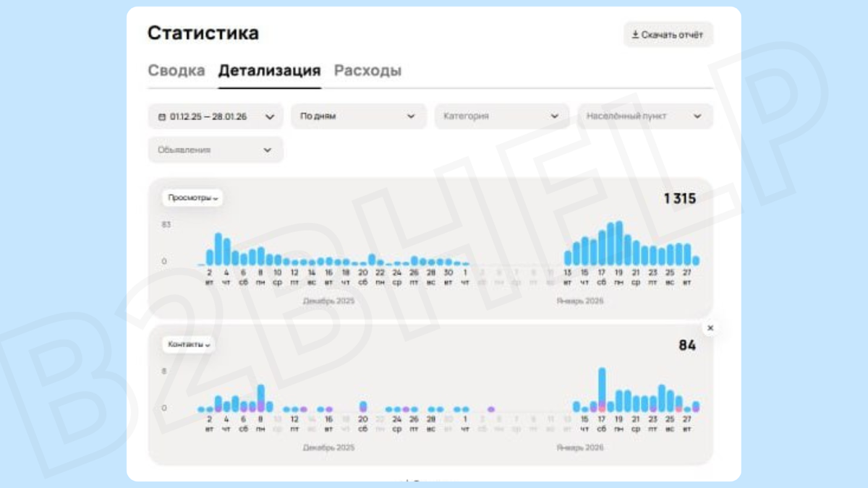
Task: Click the Статистика page heading
Action: [203, 33]
